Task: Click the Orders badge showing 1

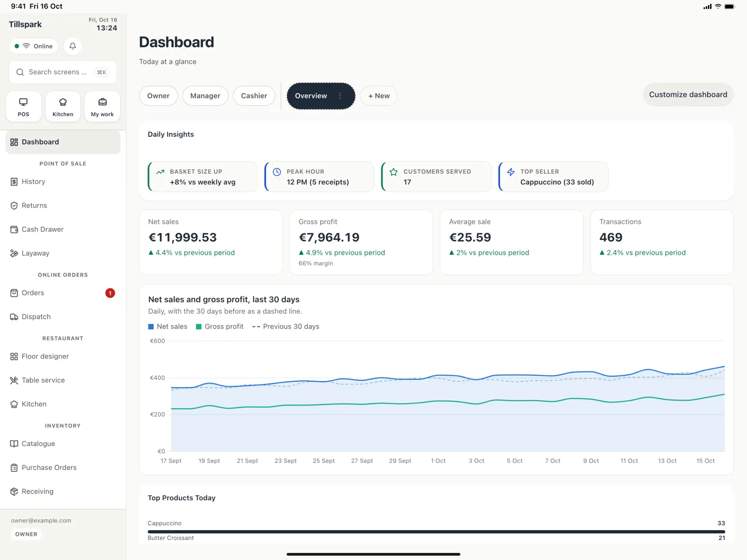Action: click(x=110, y=293)
